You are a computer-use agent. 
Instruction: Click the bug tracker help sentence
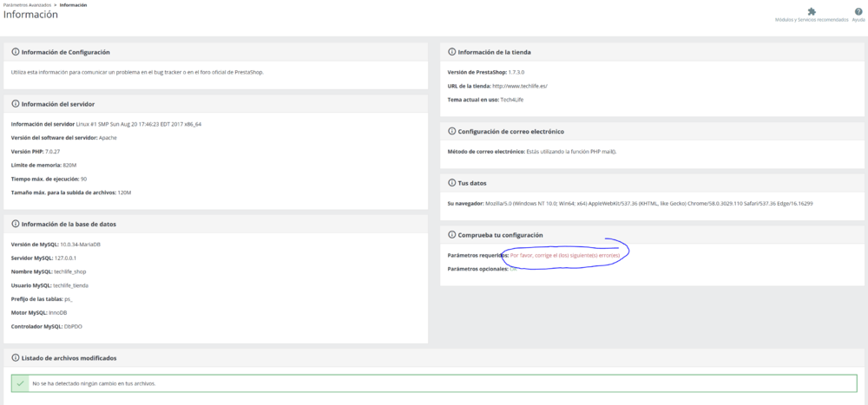(137, 73)
